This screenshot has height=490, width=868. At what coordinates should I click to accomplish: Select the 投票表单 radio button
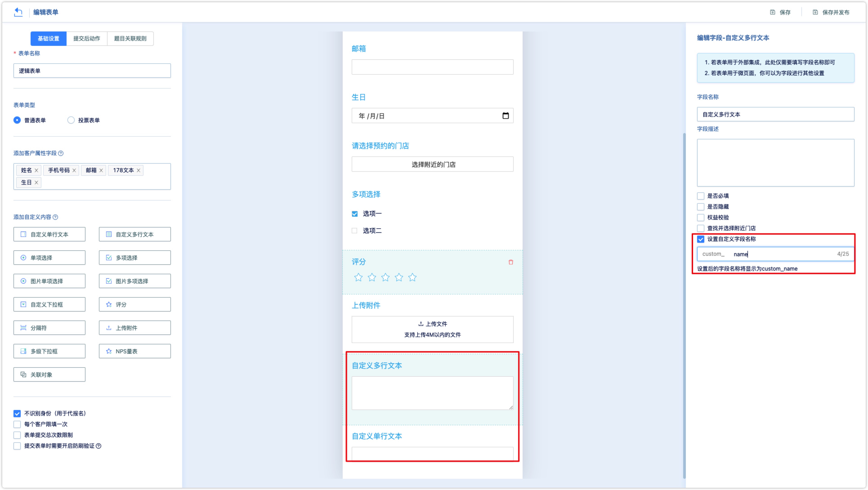click(x=71, y=120)
